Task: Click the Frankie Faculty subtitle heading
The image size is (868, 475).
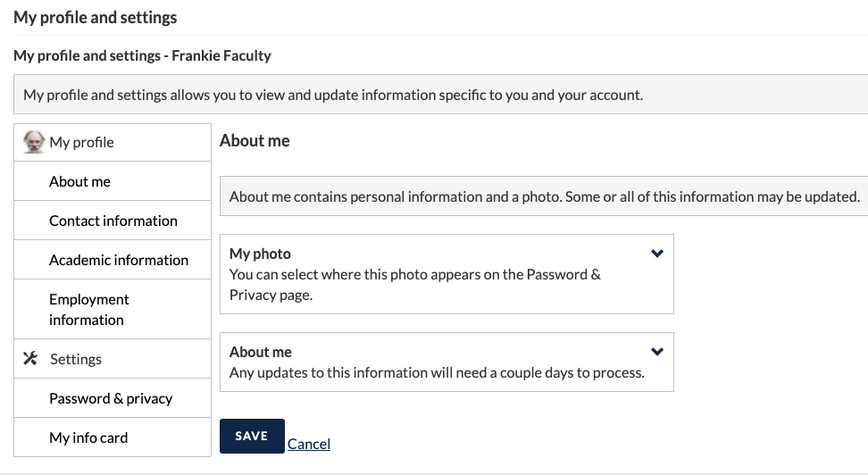Action: 142,55
